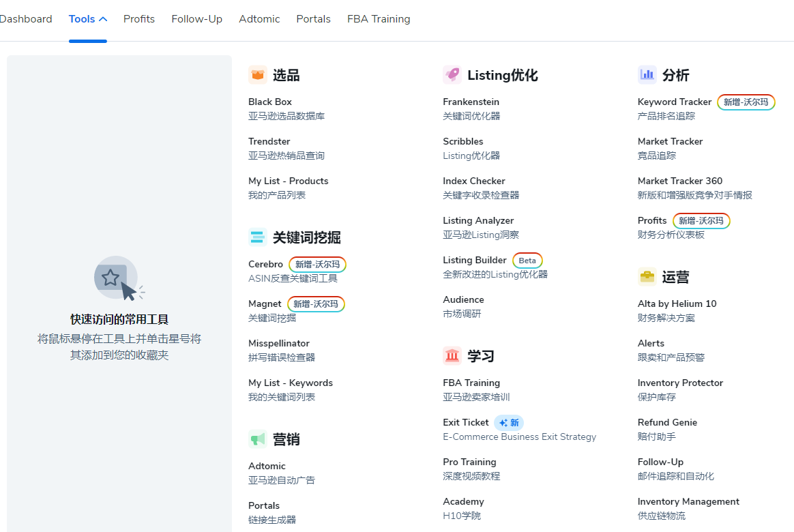This screenshot has height=532, width=794.
Task: Open the Frankenstein keyword tool
Action: tap(471, 102)
